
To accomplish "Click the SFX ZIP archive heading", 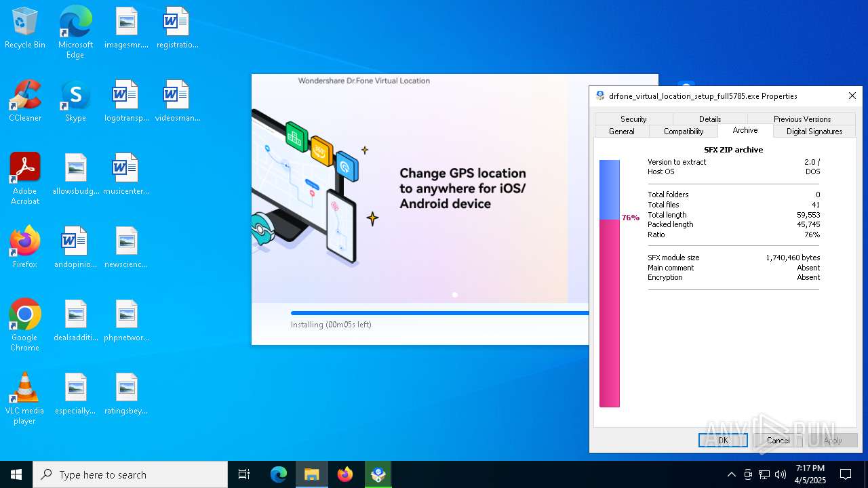I will (x=733, y=150).
